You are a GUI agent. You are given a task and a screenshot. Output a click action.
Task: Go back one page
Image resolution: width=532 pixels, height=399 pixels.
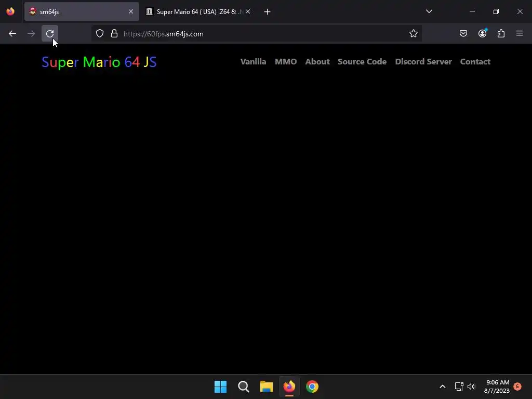click(x=12, y=34)
